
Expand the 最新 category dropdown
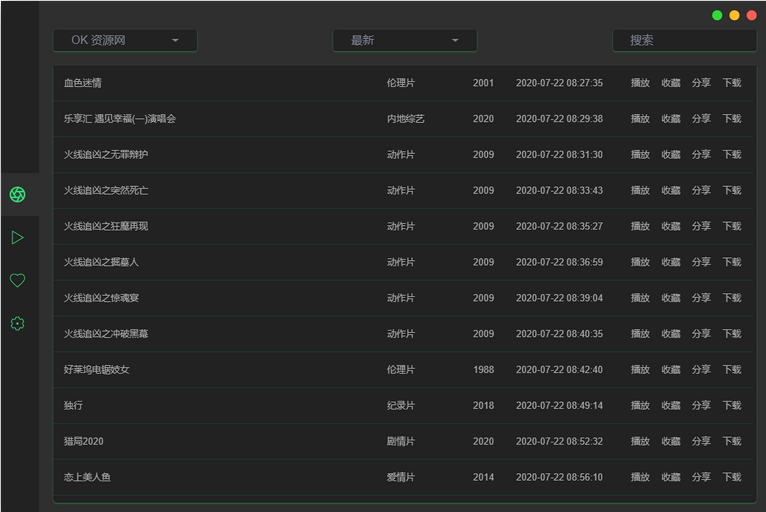(x=405, y=41)
